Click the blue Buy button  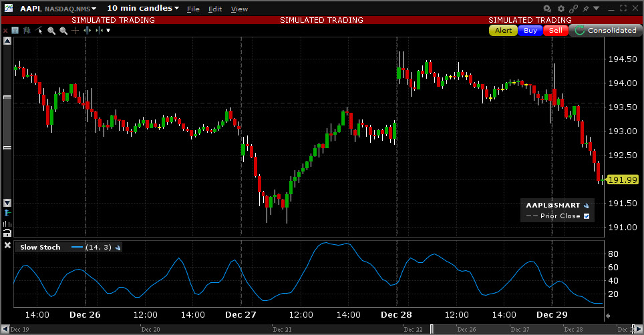click(x=530, y=30)
